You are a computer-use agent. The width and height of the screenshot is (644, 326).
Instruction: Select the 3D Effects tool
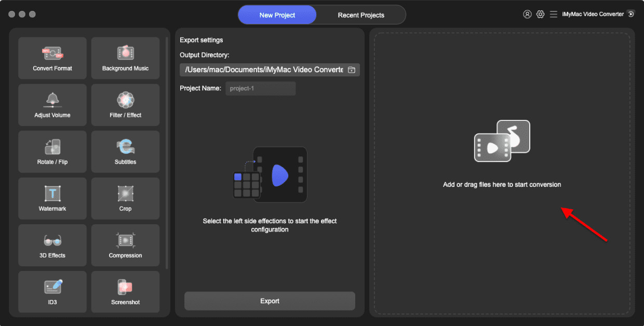pyautogui.click(x=52, y=245)
